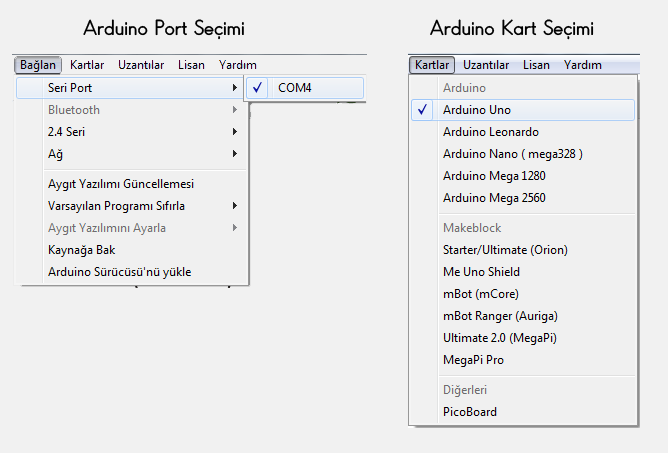Screen dimensions: 668x453
Task: Open Yardım menu in the board selection bar
Action: (x=583, y=65)
